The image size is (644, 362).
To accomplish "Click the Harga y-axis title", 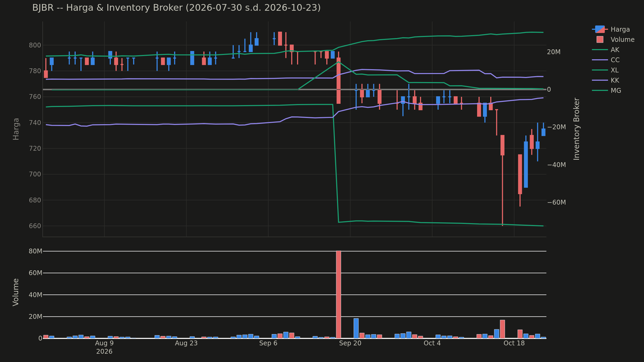I will 16,129.
